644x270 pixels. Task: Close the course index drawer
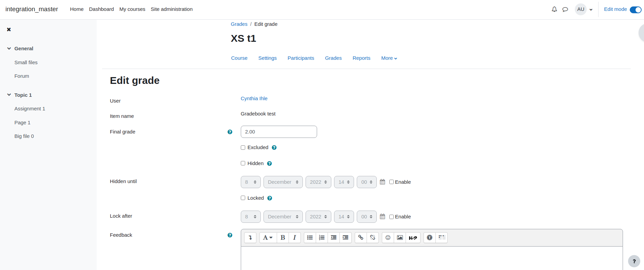click(9, 30)
